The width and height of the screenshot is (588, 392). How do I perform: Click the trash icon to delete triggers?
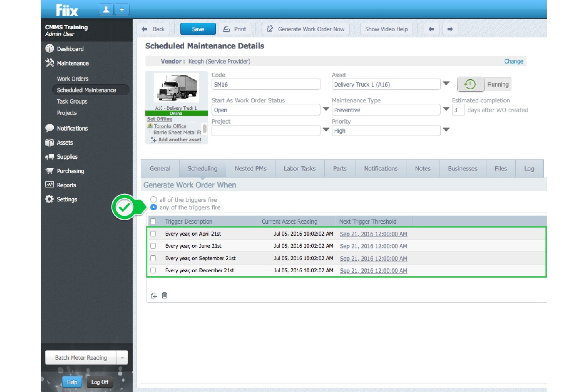[x=164, y=295]
